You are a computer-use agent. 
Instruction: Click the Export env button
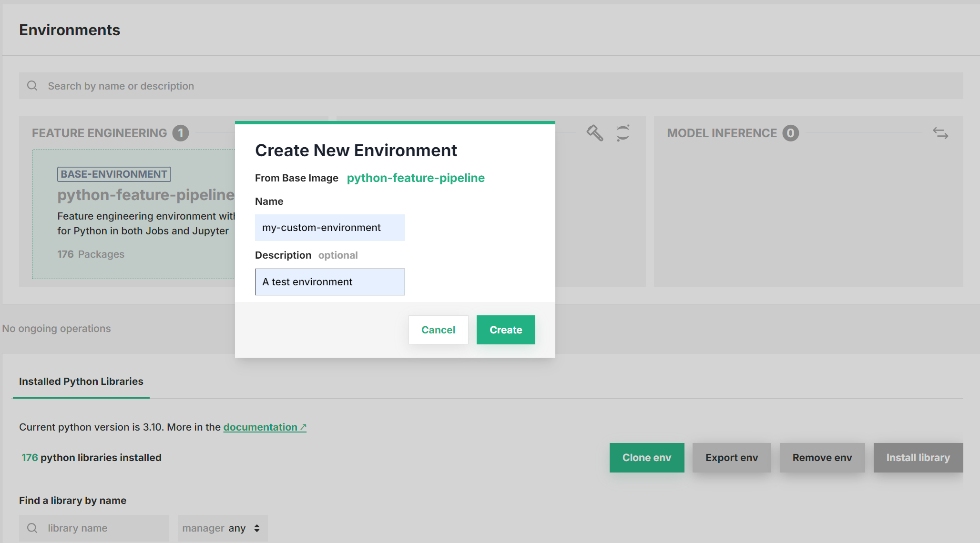731,457
